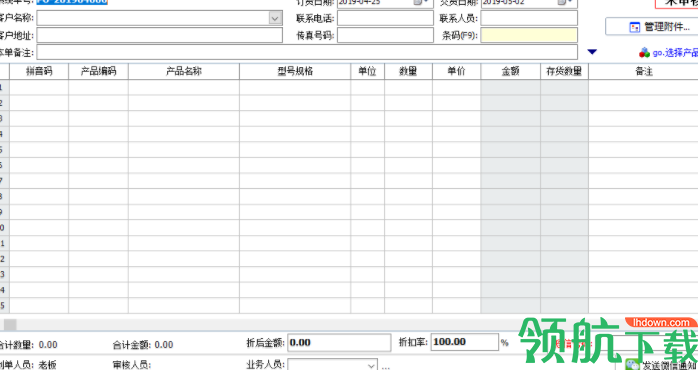This screenshot has width=698, height=370.
Task: Click the 单位 column header
Action: coord(368,72)
